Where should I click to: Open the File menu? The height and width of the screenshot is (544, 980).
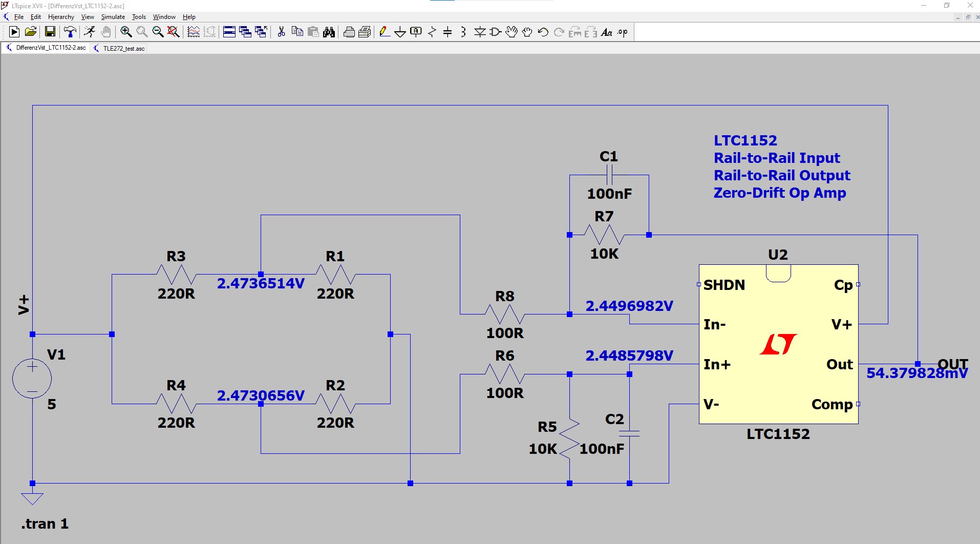click(19, 17)
